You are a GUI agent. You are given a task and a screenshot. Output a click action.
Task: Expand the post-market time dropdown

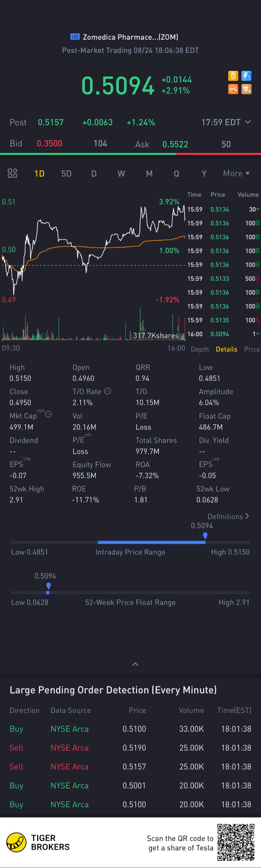tap(247, 122)
